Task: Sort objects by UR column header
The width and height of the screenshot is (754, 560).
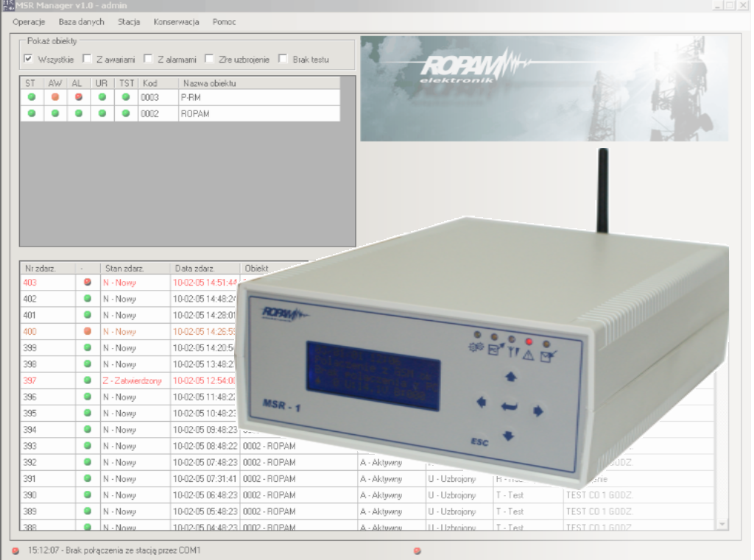Action: [102, 83]
